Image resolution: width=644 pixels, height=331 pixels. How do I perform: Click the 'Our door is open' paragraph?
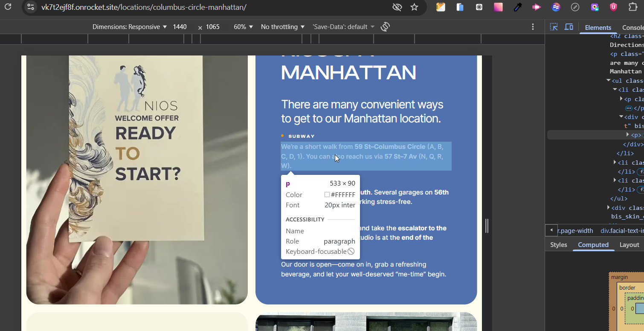point(363,269)
